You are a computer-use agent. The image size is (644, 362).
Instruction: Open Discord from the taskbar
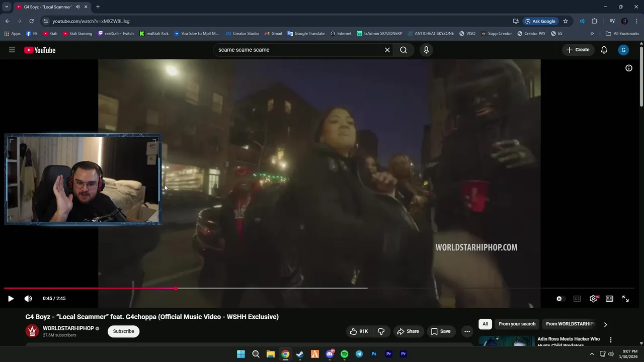click(330, 354)
